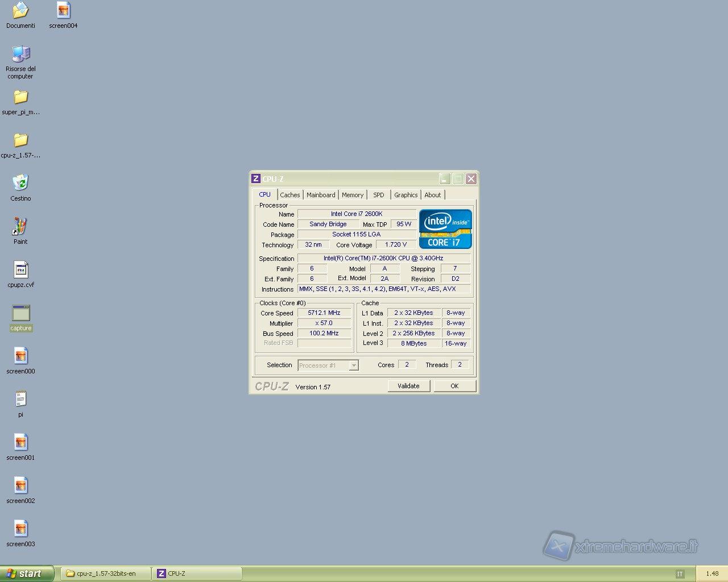Image resolution: width=728 pixels, height=582 pixels.
Task: Click the 1.48 clock in taskbar
Action: point(712,574)
